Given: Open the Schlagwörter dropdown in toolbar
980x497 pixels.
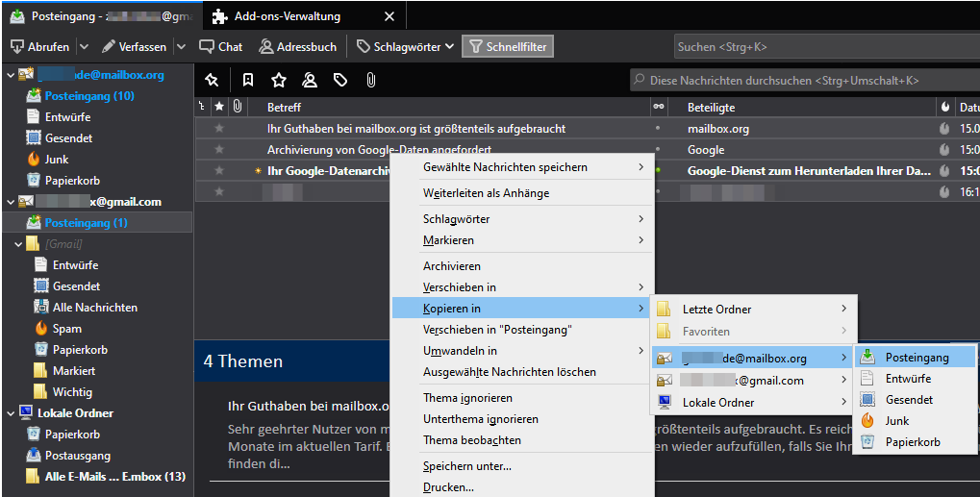Looking at the screenshot, I should pos(405,47).
